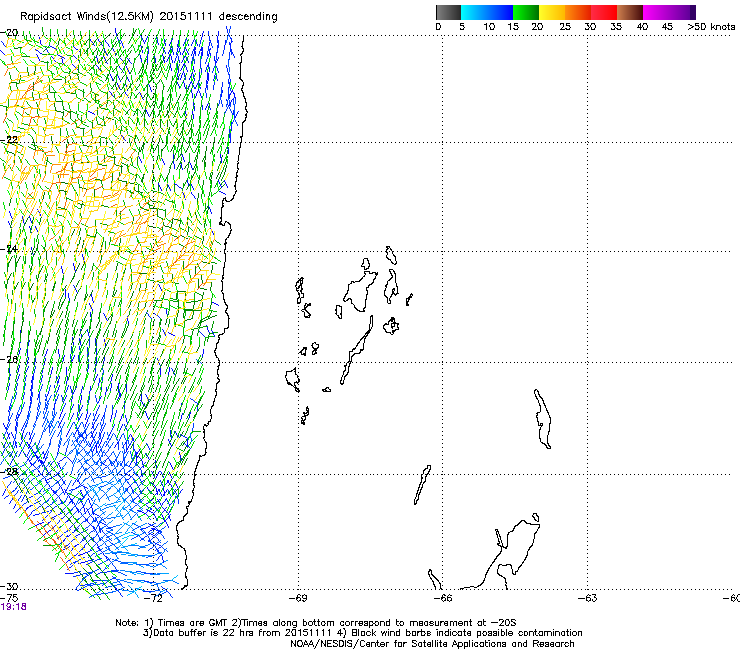This screenshot has width=740, height=650.
Task: Click the '-22' latitude axis label
Action: (x=9, y=140)
